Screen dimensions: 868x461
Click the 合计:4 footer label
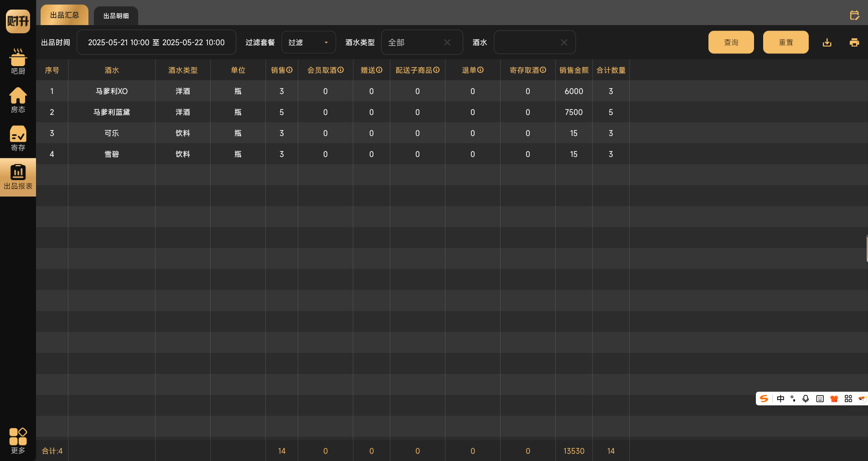click(x=52, y=451)
